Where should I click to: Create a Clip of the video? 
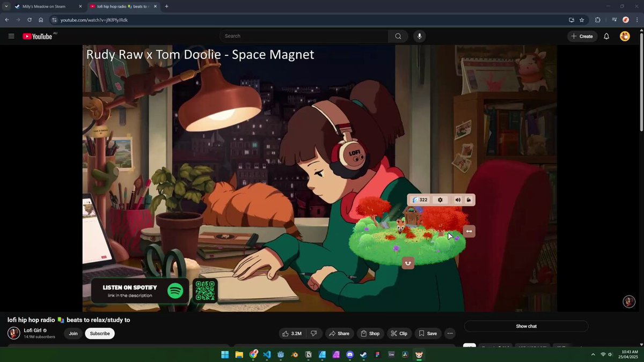click(399, 334)
